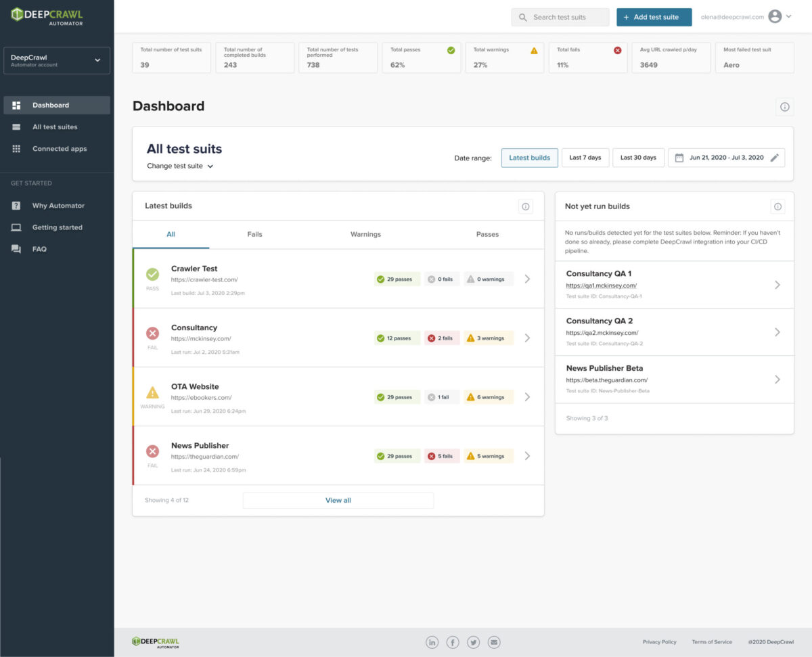Click the Consultancy fail status icon
This screenshot has width=812, height=657.
tap(152, 333)
